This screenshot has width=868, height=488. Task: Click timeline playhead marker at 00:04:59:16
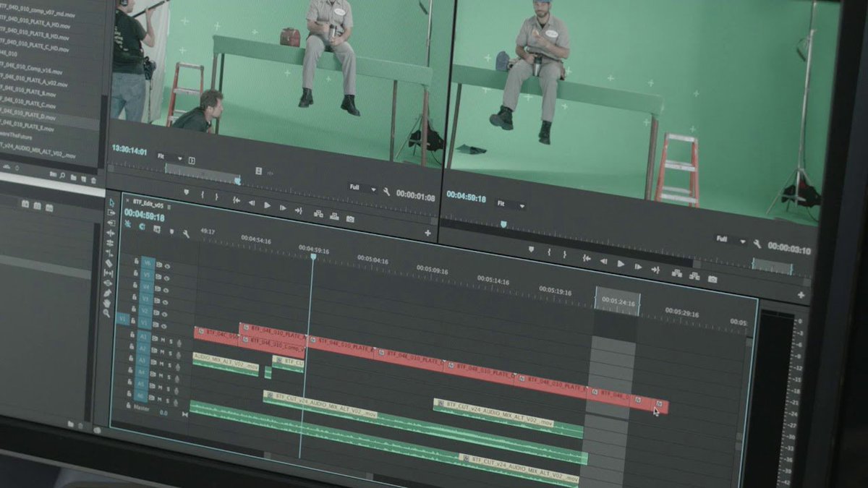313,256
